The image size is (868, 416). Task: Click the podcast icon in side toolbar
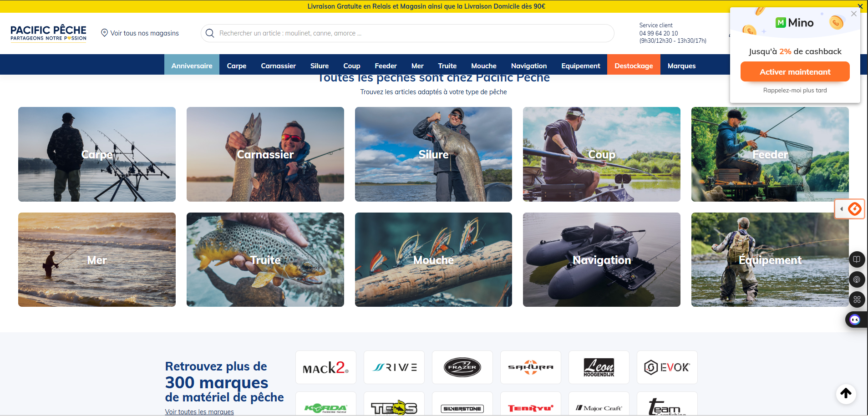click(857, 279)
